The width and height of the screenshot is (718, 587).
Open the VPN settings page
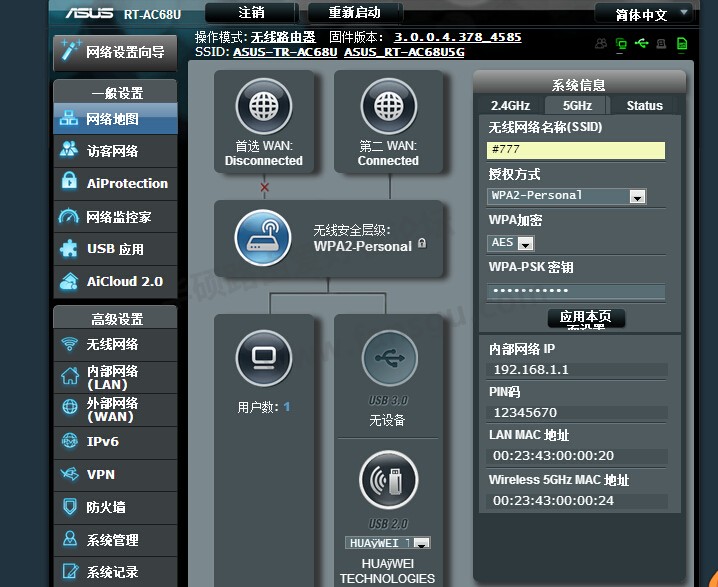(115, 475)
